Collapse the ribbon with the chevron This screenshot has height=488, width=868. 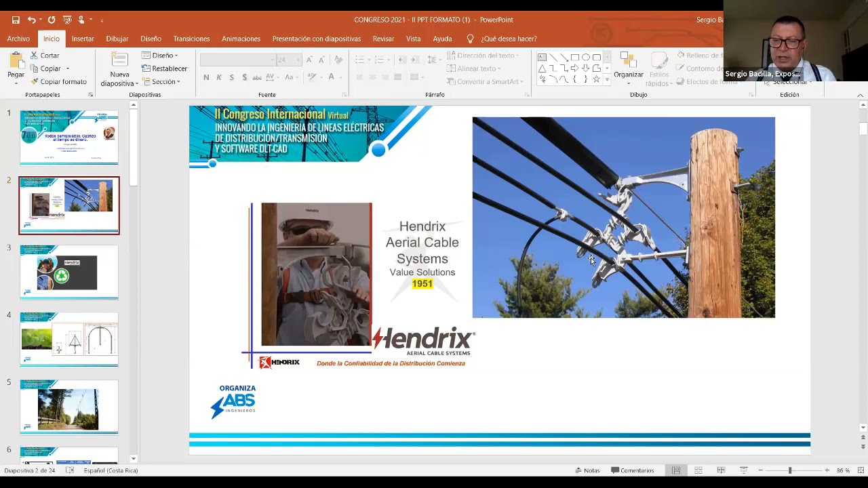[861, 95]
